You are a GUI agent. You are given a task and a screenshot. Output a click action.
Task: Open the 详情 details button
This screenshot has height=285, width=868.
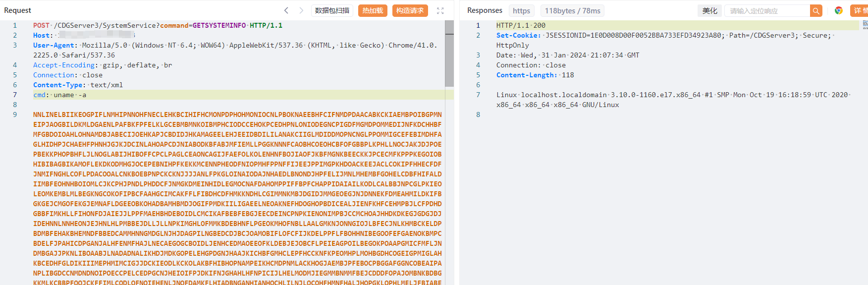pyautogui.click(x=860, y=10)
